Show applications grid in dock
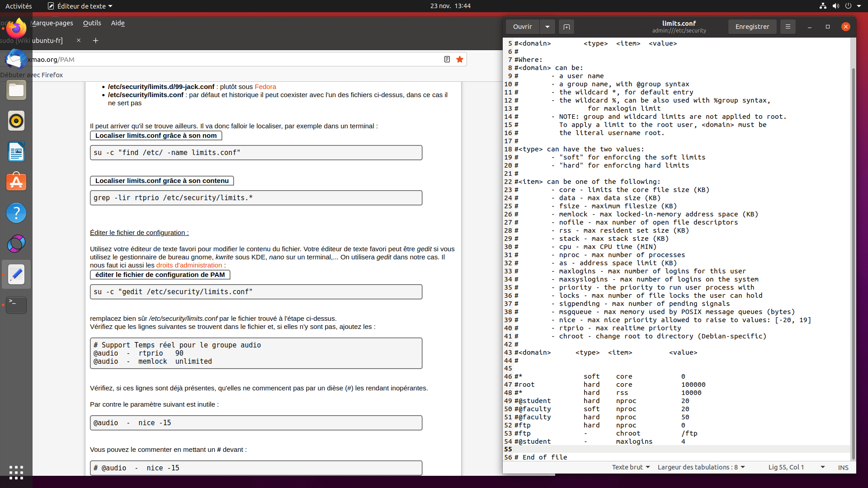The height and width of the screenshot is (488, 868). click(16, 472)
